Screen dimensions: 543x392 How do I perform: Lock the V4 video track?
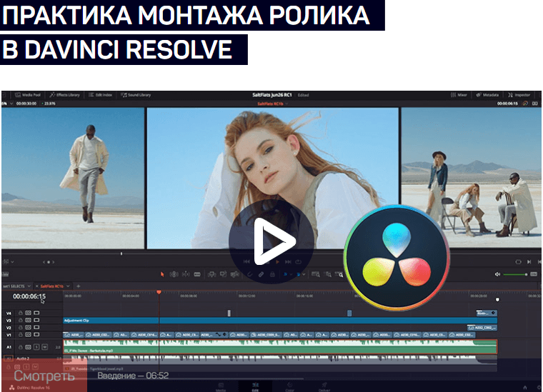click(20, 313)
